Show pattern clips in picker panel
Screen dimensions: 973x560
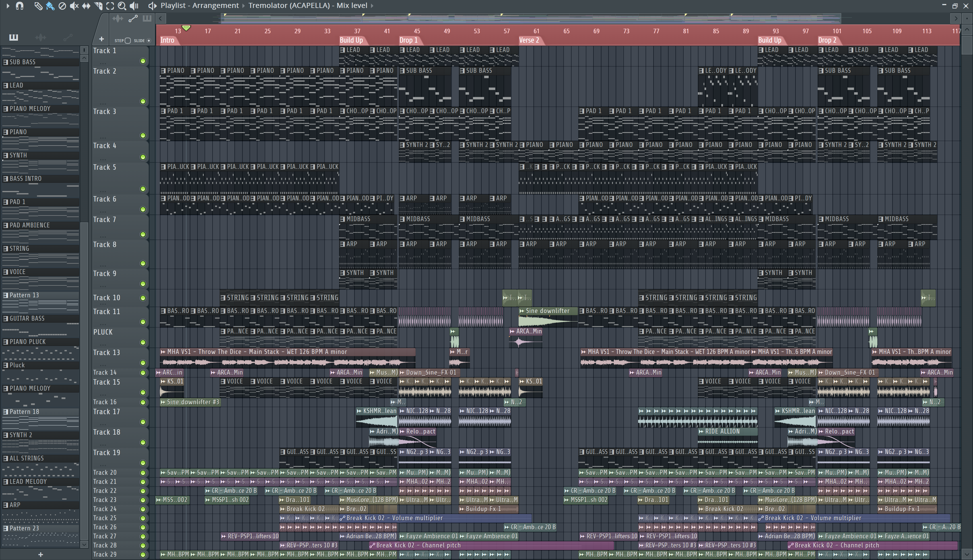tap(13, 37)
